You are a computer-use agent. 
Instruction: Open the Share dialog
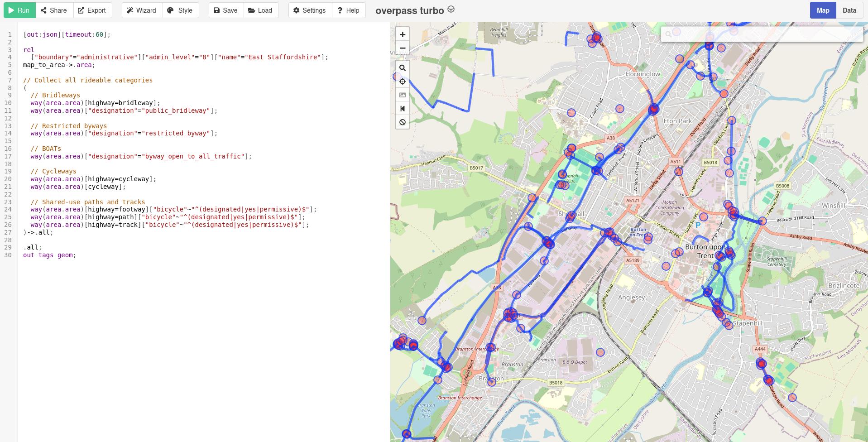54,10
